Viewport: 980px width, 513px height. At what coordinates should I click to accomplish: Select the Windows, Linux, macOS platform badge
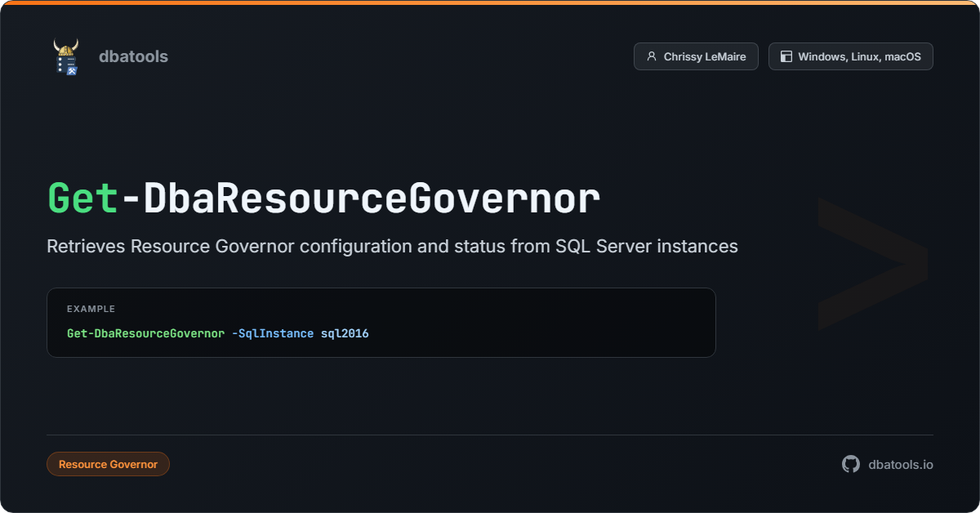point(851,56)
